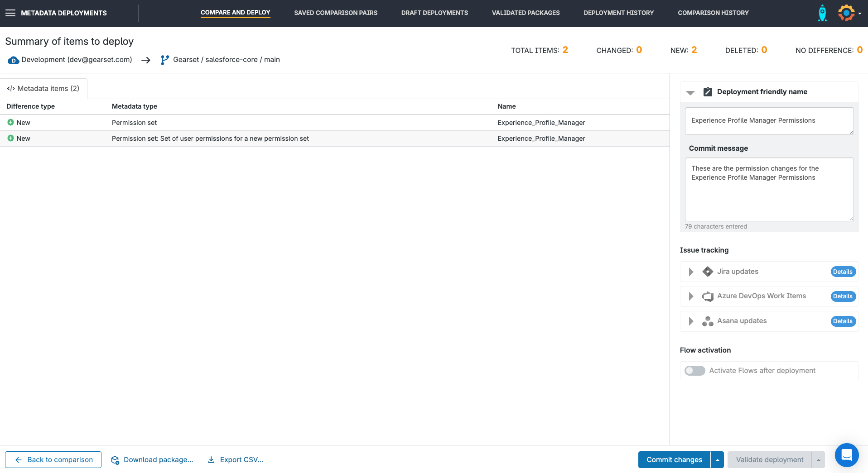Open the hamburger navigation menu
The width and height of the screenshot is (868, 473).
coord(10,13)
